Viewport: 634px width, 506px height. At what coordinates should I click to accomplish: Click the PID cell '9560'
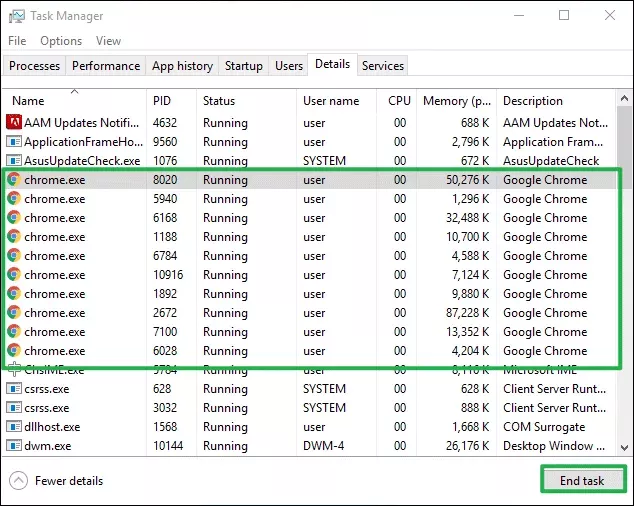(165, 142)
